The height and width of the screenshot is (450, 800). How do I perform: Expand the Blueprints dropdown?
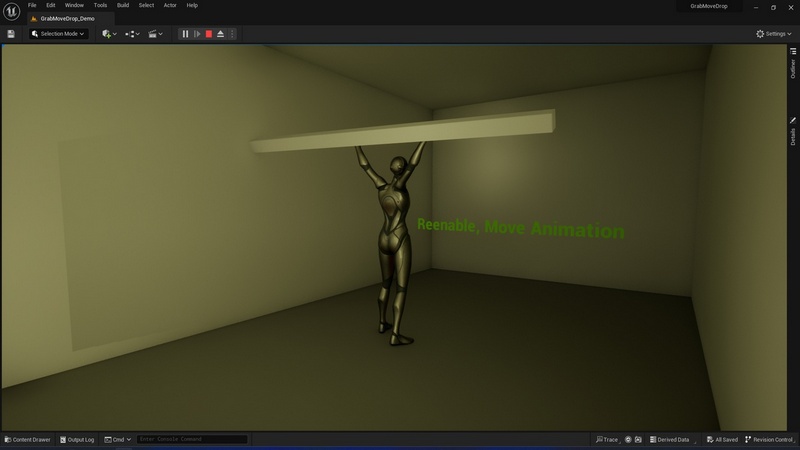[x=133, y=34]
